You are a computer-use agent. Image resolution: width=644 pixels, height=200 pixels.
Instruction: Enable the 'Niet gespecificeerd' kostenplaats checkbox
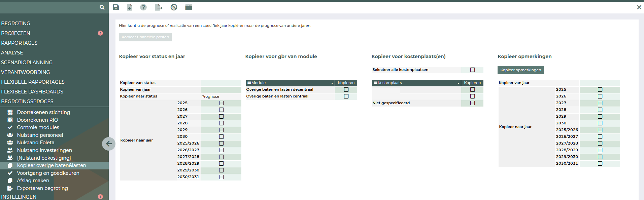pyautogui.click(x=472, y=103)
